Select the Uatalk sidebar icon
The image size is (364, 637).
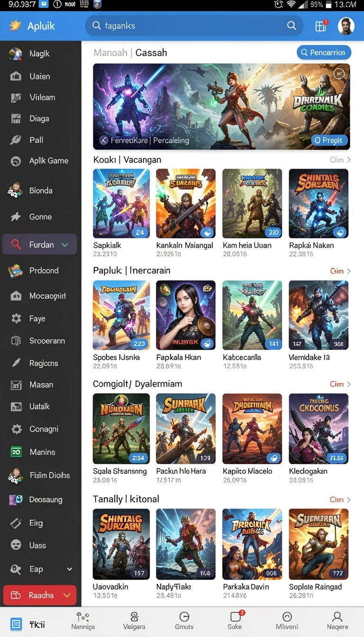tap(16, 407)
